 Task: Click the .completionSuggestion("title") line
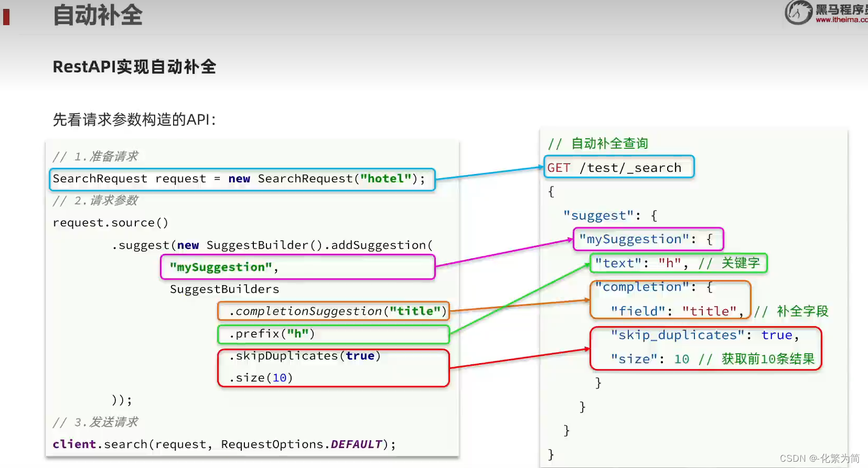point(338,311)
